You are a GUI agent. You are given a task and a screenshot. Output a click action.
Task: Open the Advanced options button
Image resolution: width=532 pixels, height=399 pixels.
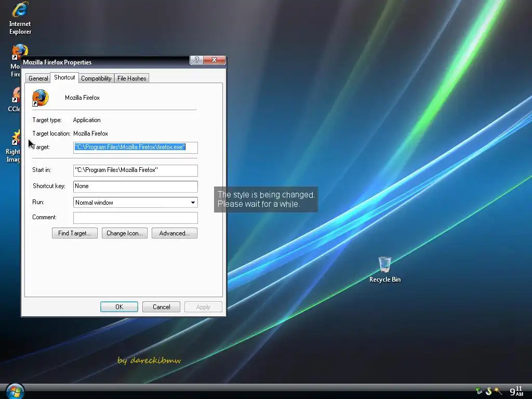click(175, 233)
